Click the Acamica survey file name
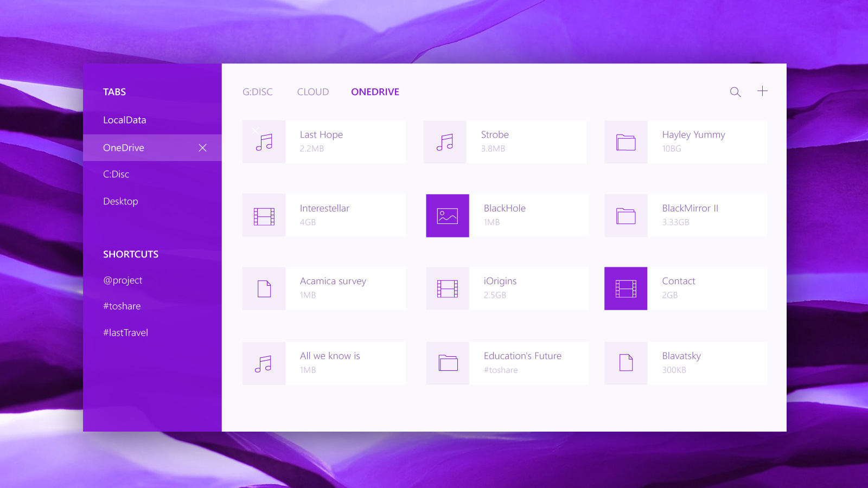 point(333,281)
